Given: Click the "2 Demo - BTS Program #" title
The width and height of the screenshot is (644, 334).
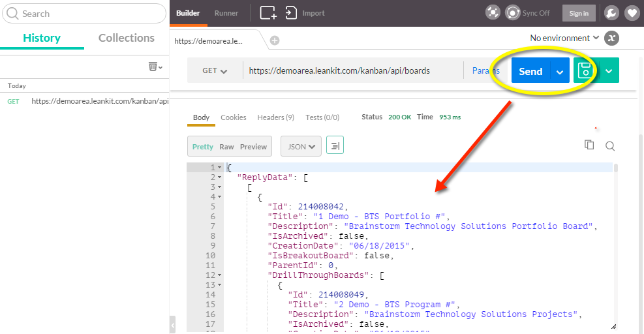Looking at the screenshot, I should click(x=394, y=305).
